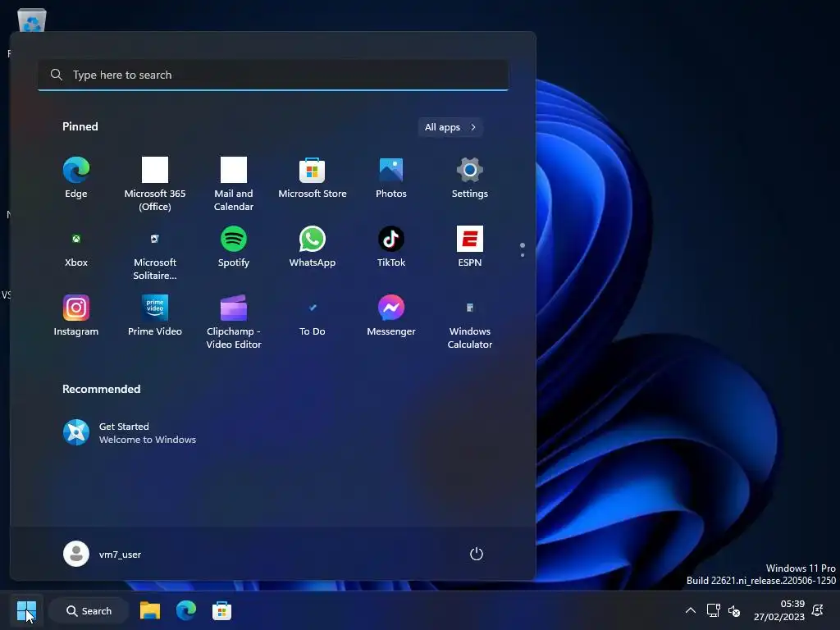Open the taskbar Search box

[x=89, y=610]
